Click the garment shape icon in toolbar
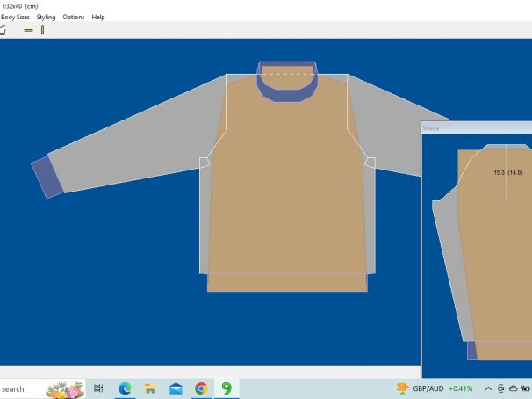Viewport: 532px width, 399px height. 3,30
